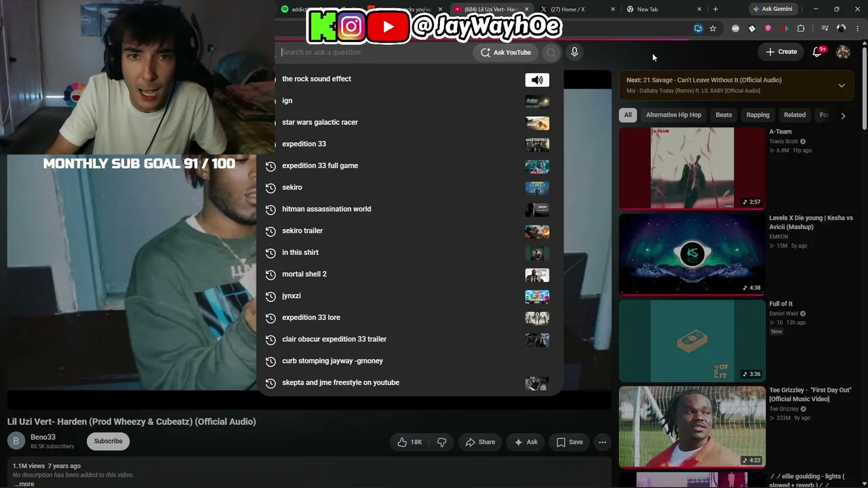868x488 pixels.
Task: Dislike the Lil Uzi Vert video
Action: [x=442, y=442]
